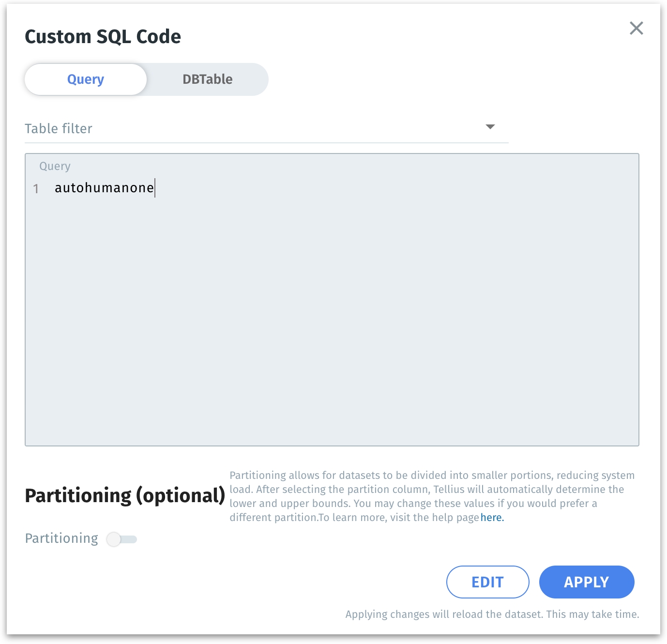Screen dimensions: 667x644
Task: Click line number 1 in editor gutter
Action: click(36, 188)
